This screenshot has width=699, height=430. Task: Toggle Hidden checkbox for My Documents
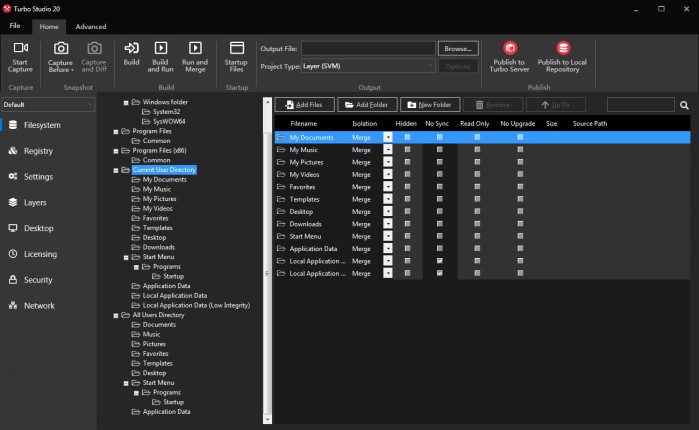coord(407,137)
